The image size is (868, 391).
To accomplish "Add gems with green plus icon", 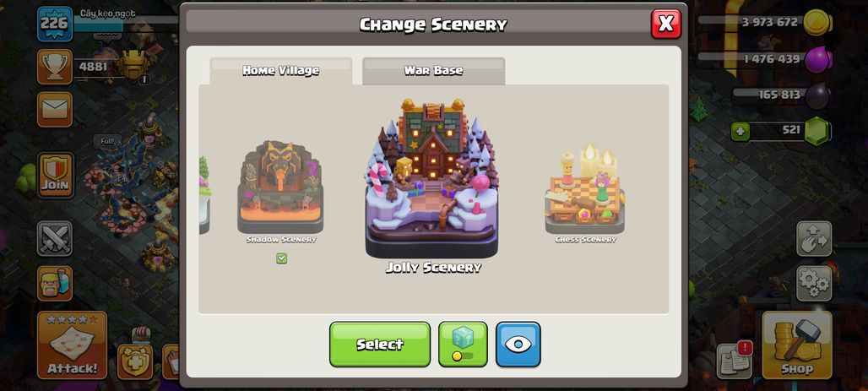I will click(x=739, y=132).
